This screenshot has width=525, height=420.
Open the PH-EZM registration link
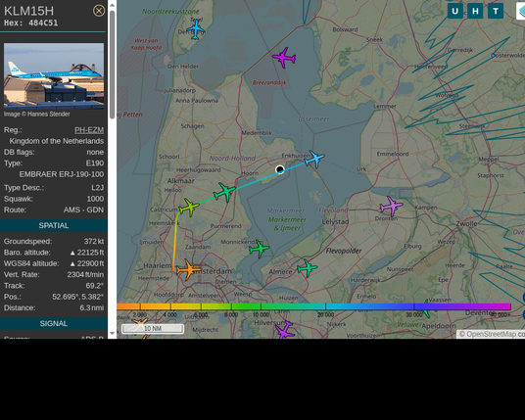(x=89, y=130)
